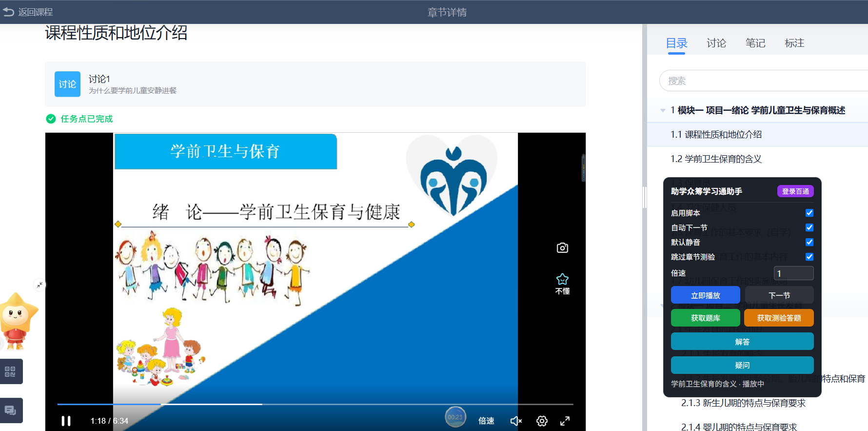Switch to the 标注 tab

(x=794, y=43)
